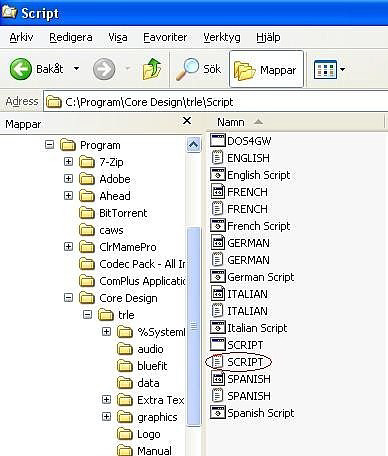This screenshot has width=388, height=456.
Task: Click the scroll up arrow in folder tree
Action: [194, 145]
